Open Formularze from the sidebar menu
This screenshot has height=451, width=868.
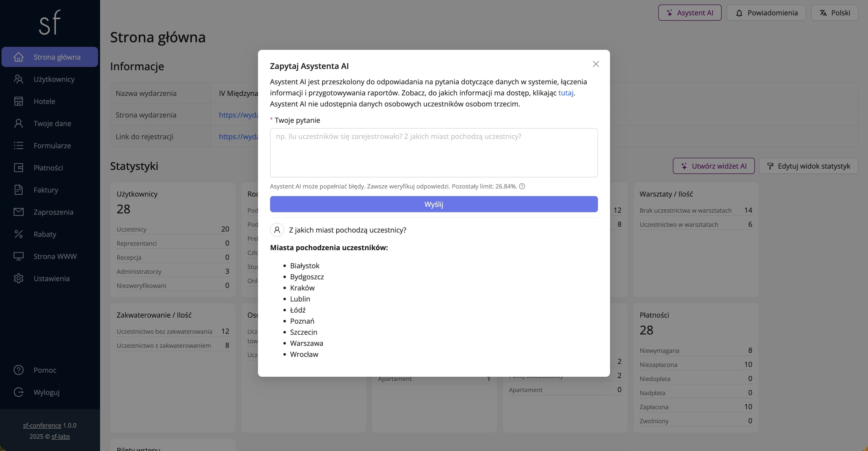[52, 146]
